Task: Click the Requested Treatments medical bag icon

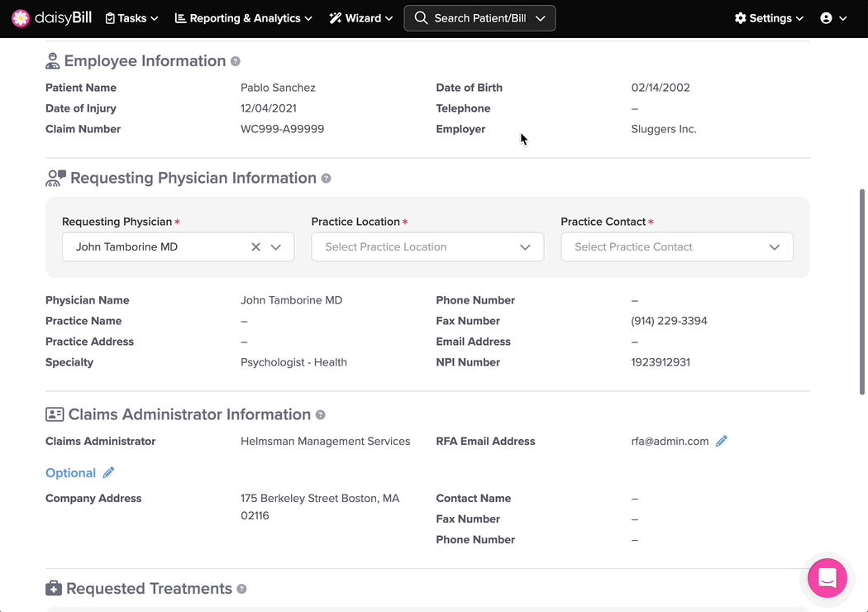Action: pyautogui.click(x=53, y=588)
